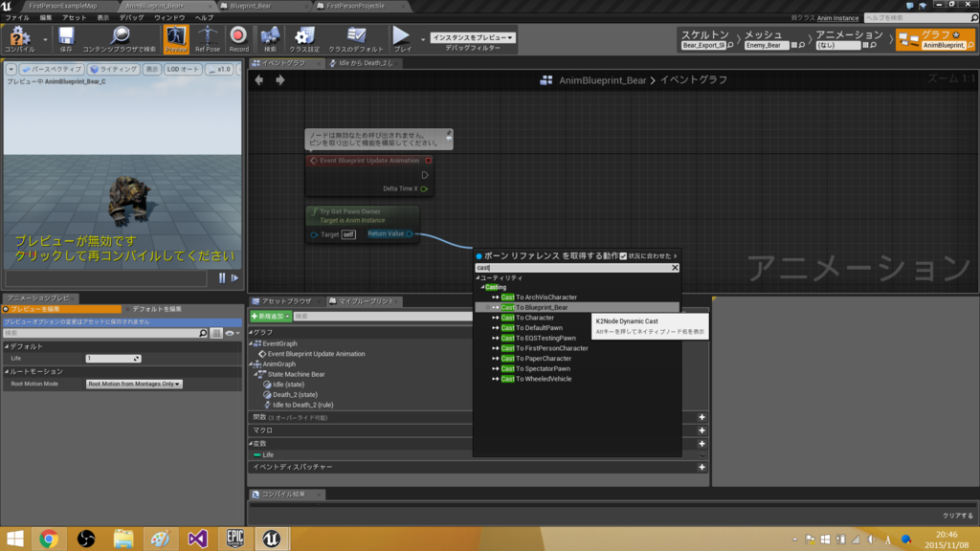Click the Life value field

click(113, 359)
